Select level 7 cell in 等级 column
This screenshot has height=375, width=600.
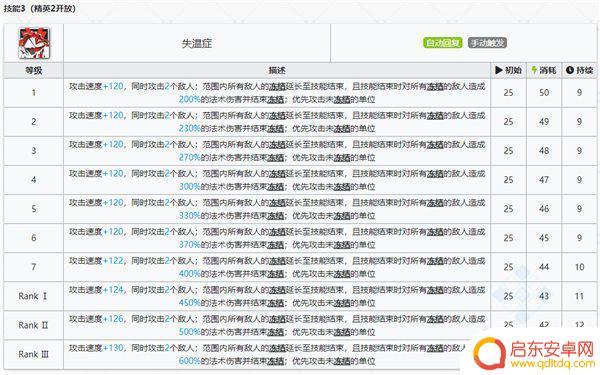pos(34,267)
